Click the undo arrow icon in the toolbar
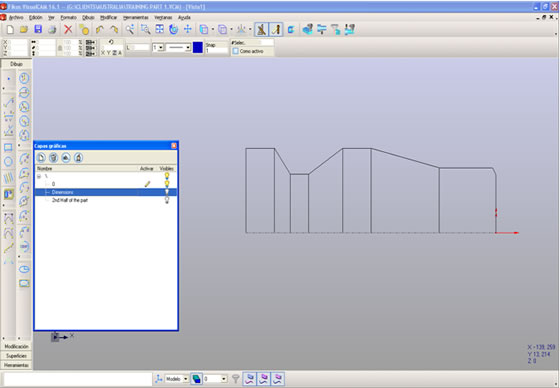The image size is (560, 388). (x=100, y=30)
